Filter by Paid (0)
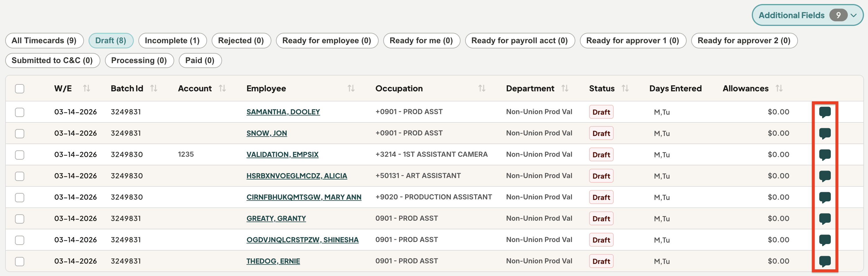868x276 pixels. pos(200,61)
